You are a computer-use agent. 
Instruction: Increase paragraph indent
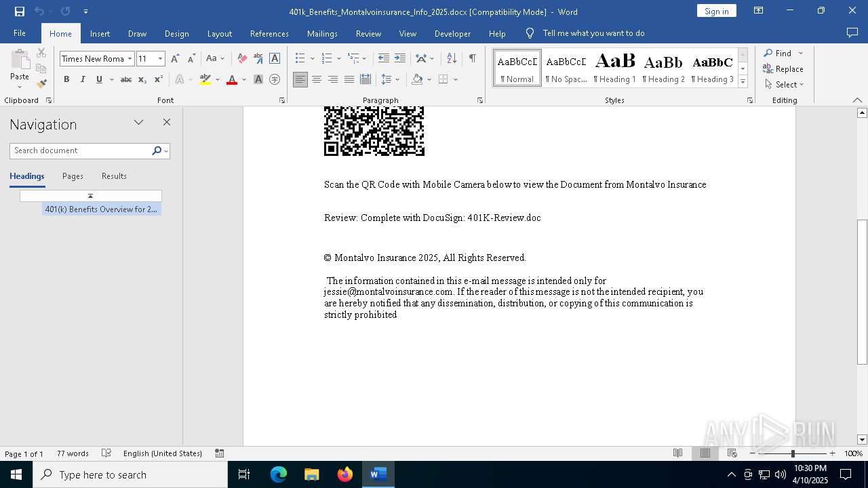pos(400,59)
